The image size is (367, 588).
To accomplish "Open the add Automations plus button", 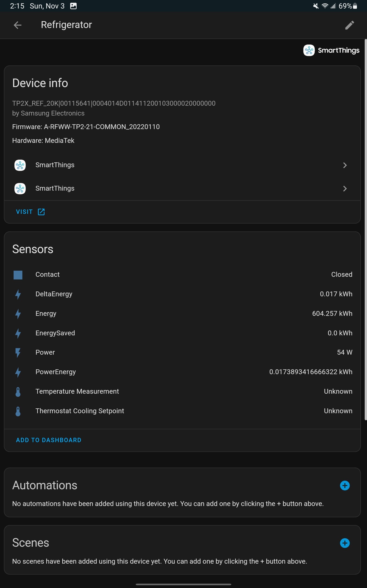I will (345, 486).
